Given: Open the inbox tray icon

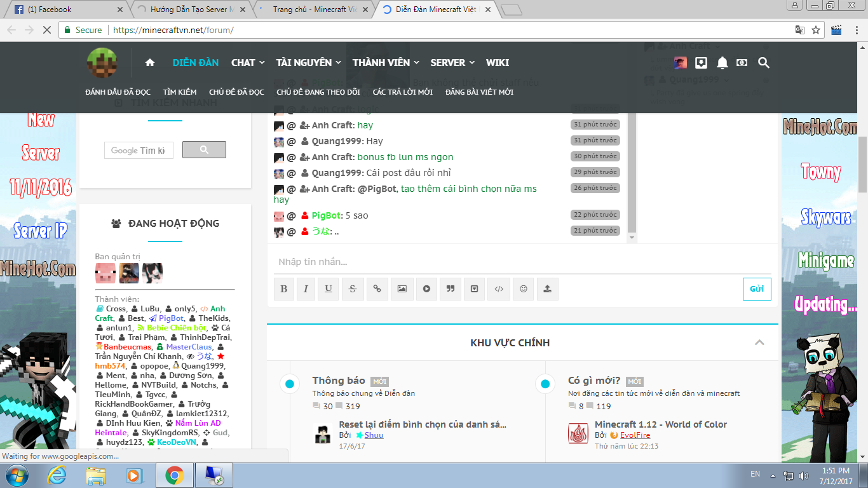Looking at the screenshot, I should point(701,62).
